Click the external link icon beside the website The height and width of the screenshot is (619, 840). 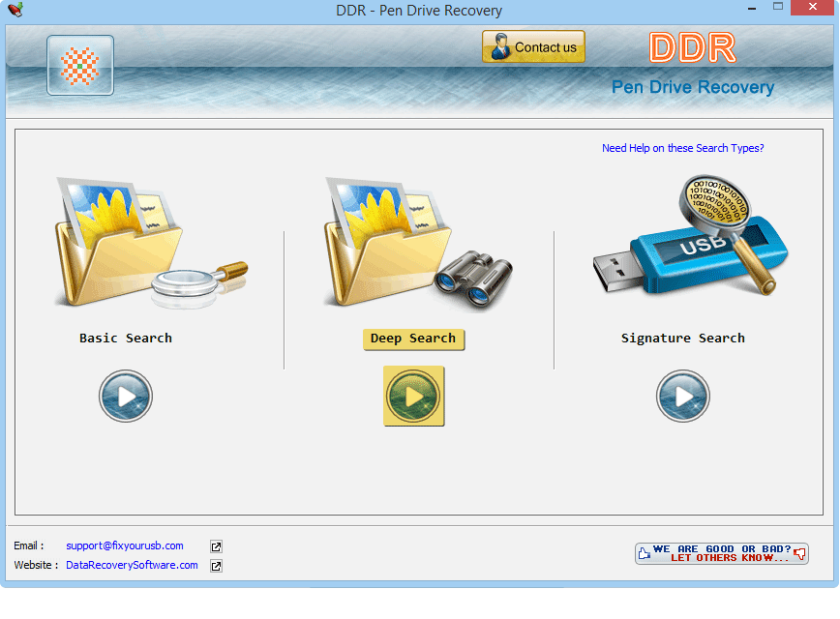point(216,566)
